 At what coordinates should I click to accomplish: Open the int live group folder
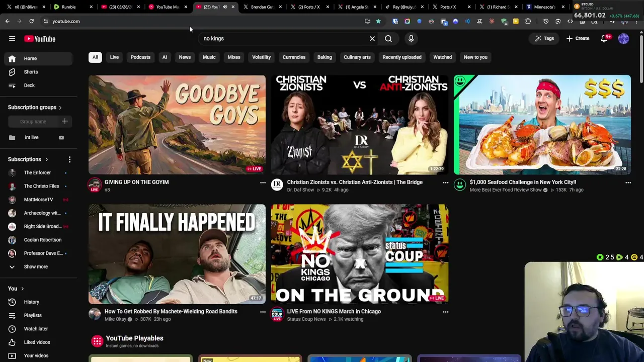pos(38,137)
